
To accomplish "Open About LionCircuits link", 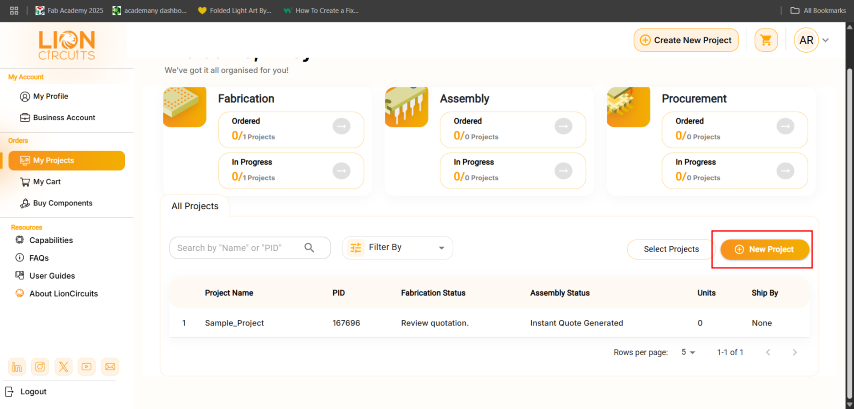I will point(57,294).
